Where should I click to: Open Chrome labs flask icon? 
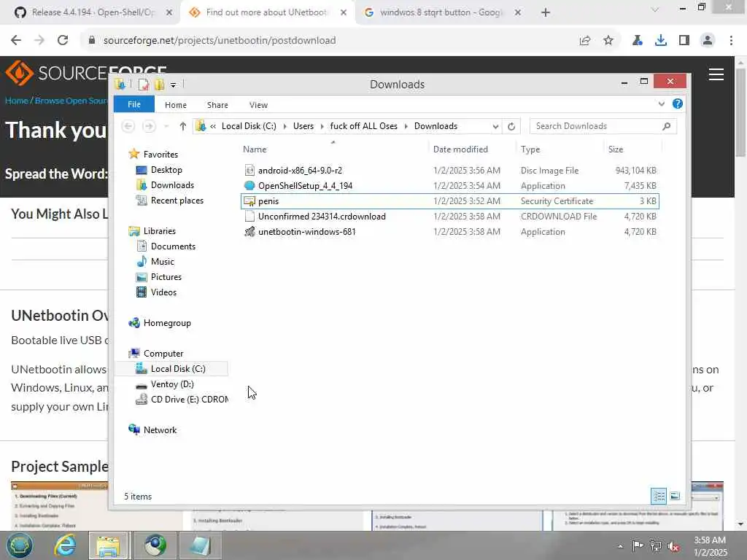tap(638, 41)
